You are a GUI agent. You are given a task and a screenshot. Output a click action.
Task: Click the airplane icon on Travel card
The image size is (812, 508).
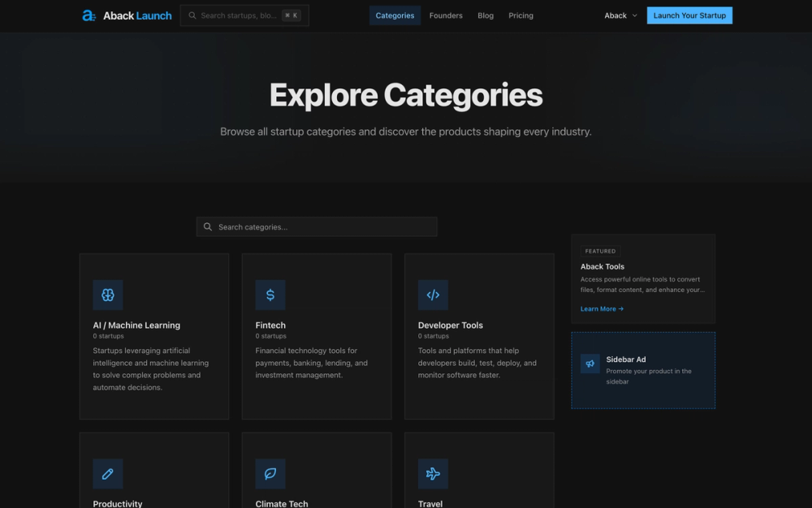point(433,474)
